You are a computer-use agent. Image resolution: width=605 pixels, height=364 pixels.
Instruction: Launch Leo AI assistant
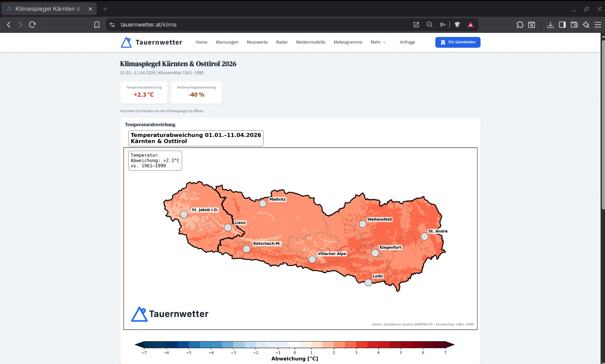tap(586, 24)
